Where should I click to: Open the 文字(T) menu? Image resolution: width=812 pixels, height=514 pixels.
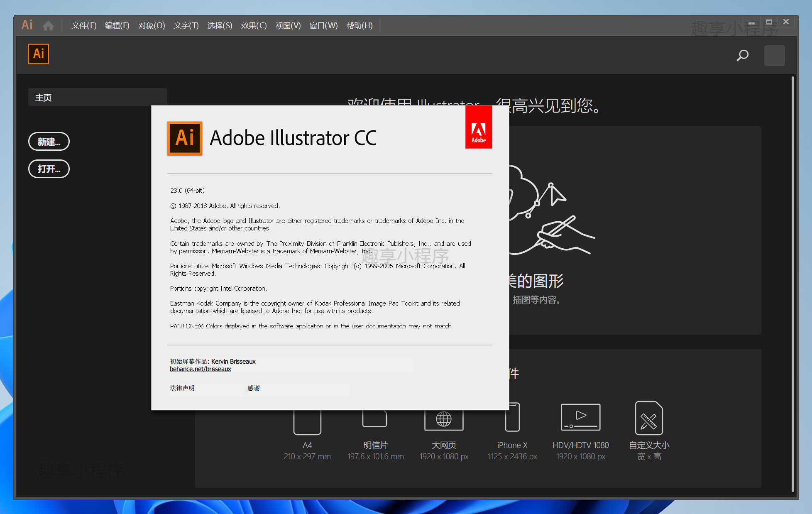pos(186,26)
